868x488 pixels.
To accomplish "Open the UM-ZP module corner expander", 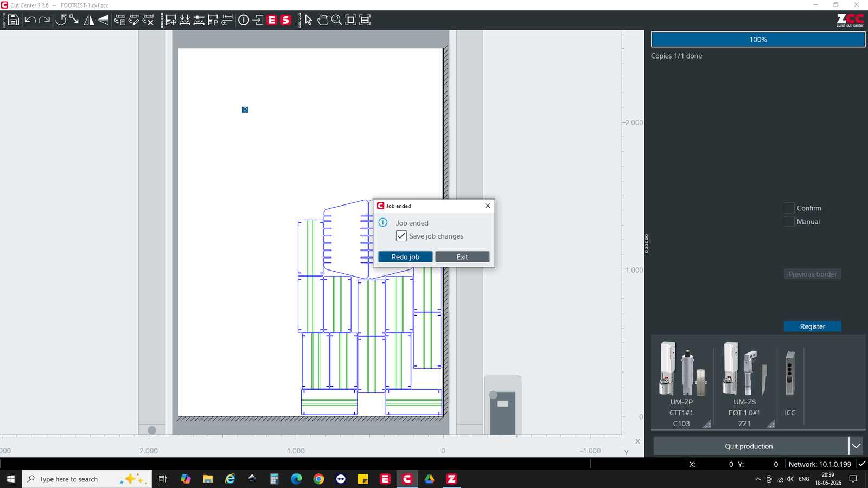I will pos(707,424).
